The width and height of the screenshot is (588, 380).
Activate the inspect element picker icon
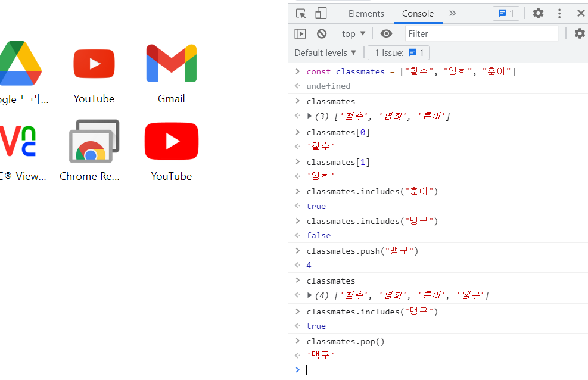pyautogui.click(x=301, y=14)
